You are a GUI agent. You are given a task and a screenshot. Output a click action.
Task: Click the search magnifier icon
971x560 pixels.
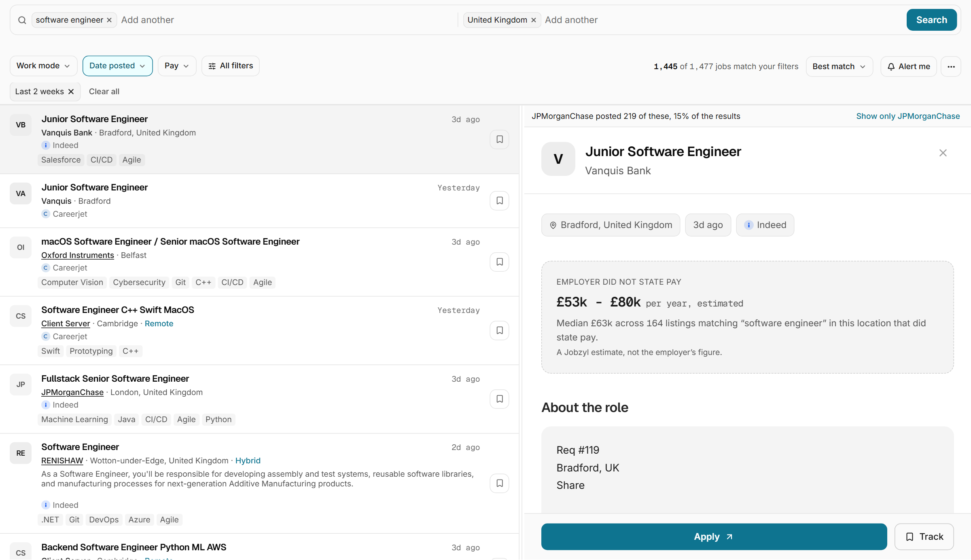click(22, 20)
